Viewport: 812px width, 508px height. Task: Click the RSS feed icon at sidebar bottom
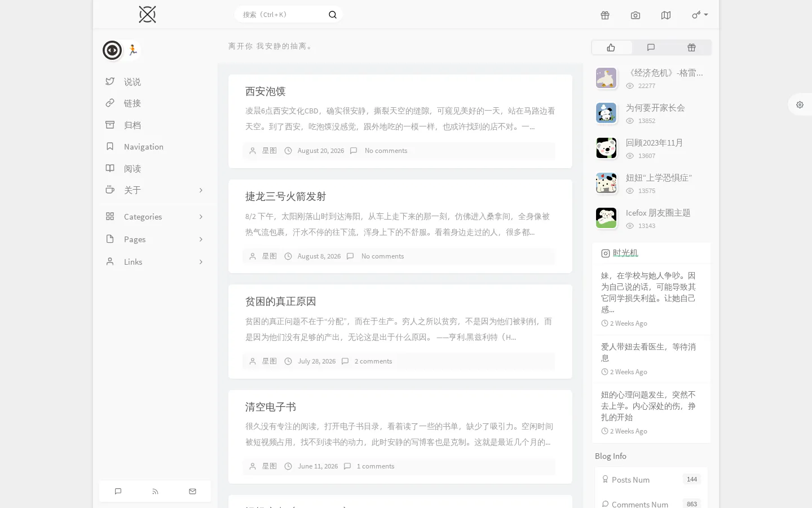coord(155,491)
